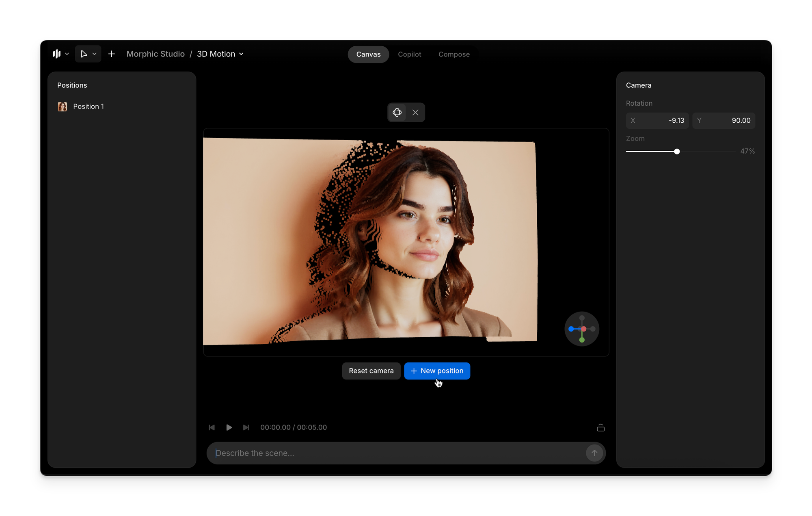Expand the logo menu chevron

[67, 54]
